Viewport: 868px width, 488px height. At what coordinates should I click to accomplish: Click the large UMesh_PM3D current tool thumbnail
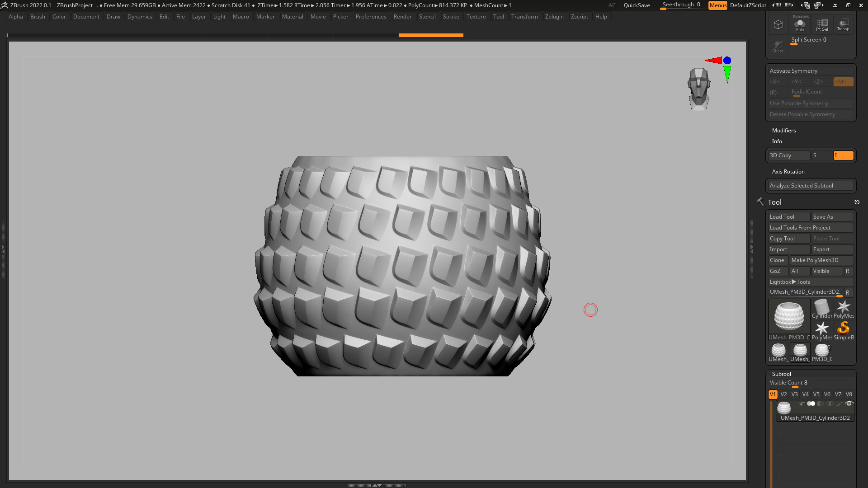pyautogui.click(x=789, y=319)
